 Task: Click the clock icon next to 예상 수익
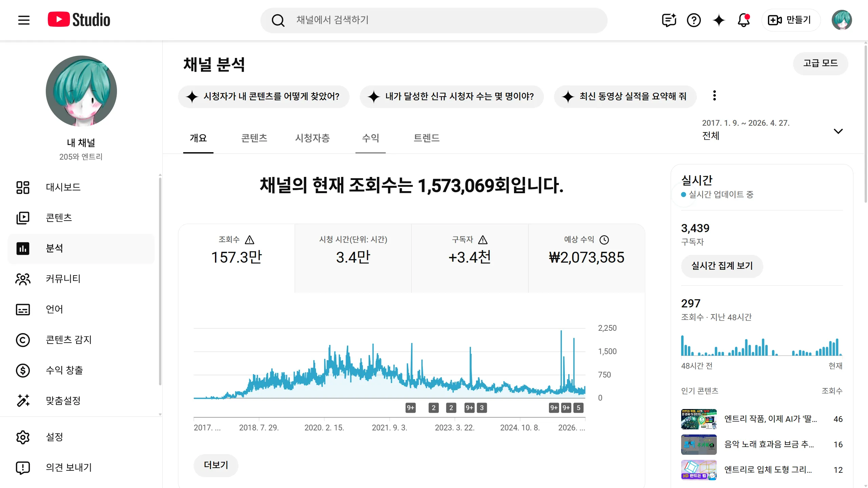(604, 240)
